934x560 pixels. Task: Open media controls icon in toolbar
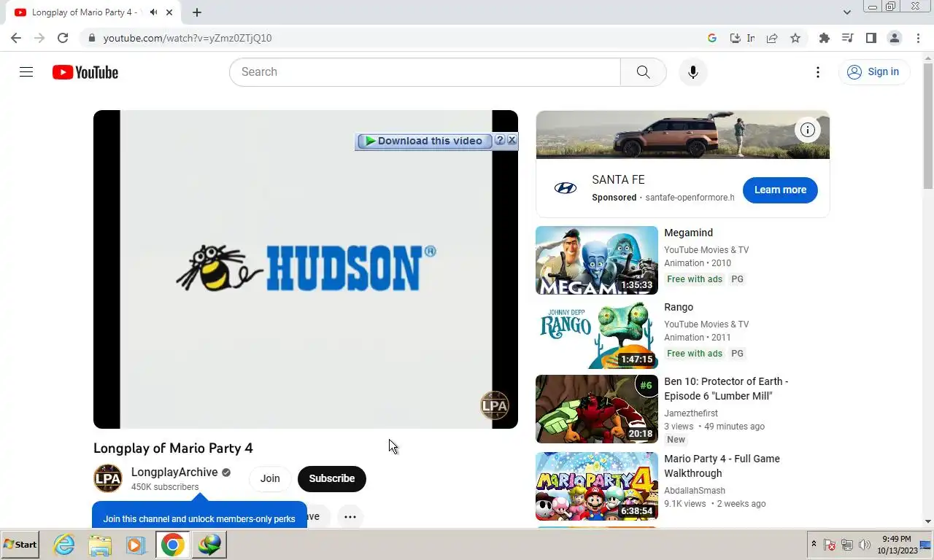[x=847, y=38]
